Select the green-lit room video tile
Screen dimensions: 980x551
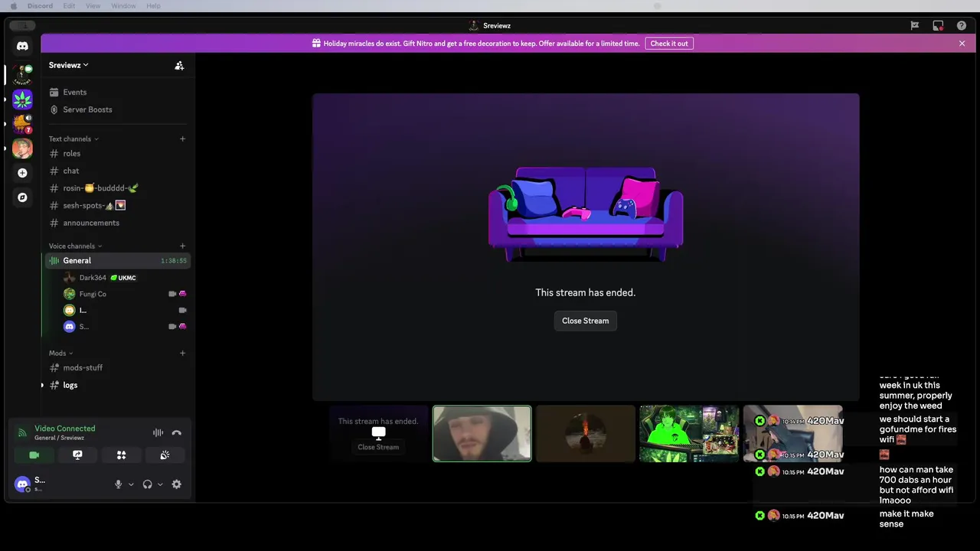689,434
